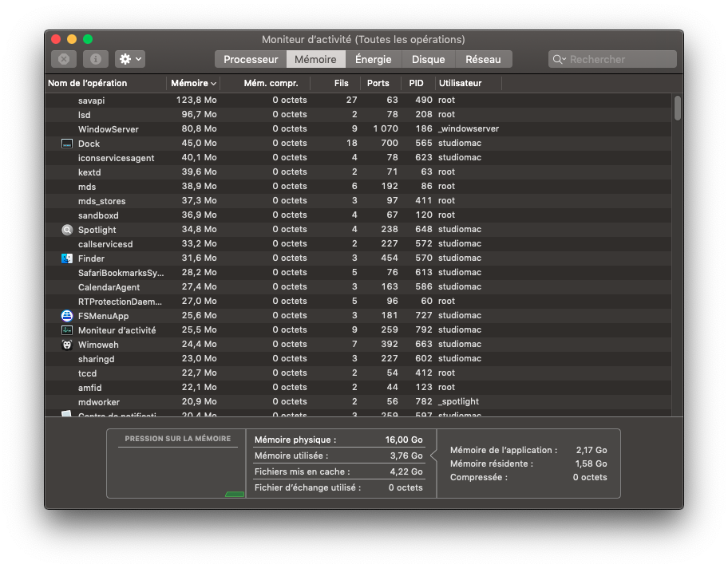Select the iconservicesagent row
Screen dimensions: 728x568
click(x=358, y=158)
